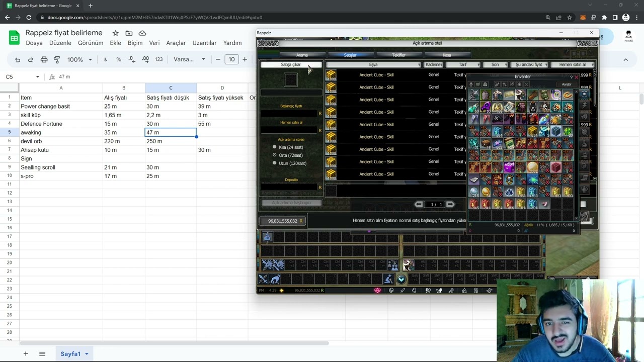Switch to the Arama tab in auction house
The width and height of the screenshot is (644, 362).
coord(302,55)
